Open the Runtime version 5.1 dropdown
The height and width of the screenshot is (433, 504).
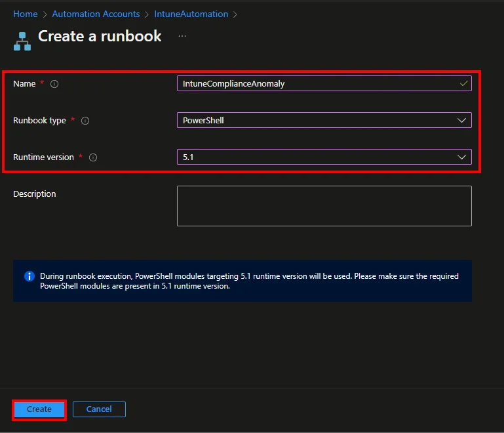324,157
